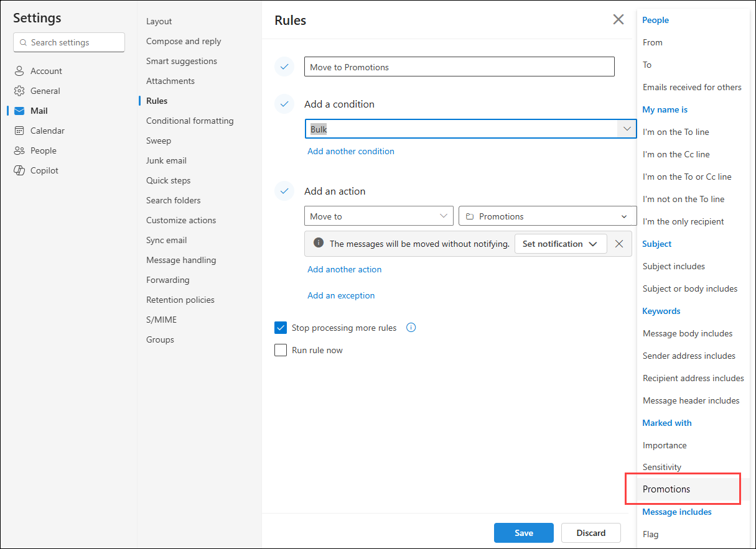Image resolution: width=756 pixels, height=549 pixels.
Task: Click the search magnifier icon
Action: tap(24, 43)
